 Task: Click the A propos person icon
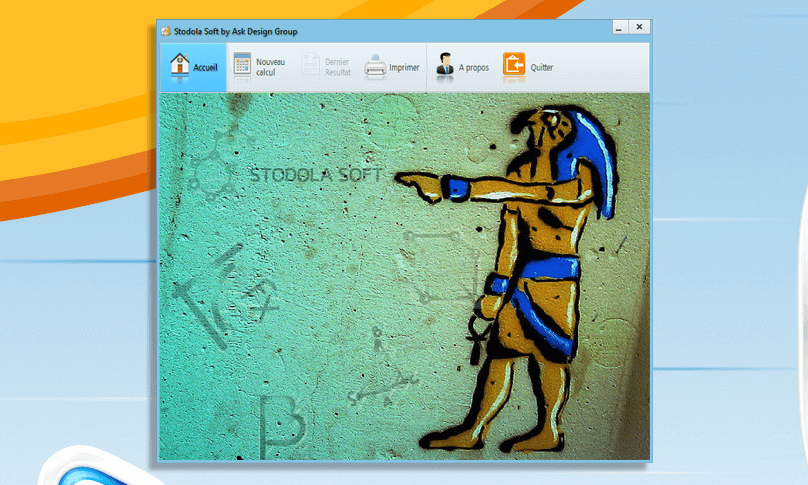[445, 67]
